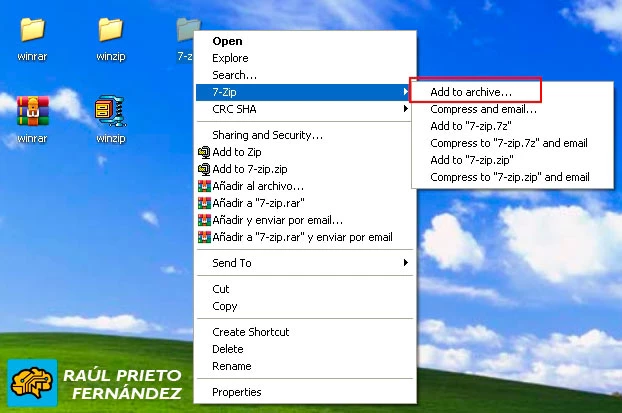Choose Add to archive... in 7-Zip submenu
The height and width of the screenshot is (413, 622).
click(x=470, y=92)
